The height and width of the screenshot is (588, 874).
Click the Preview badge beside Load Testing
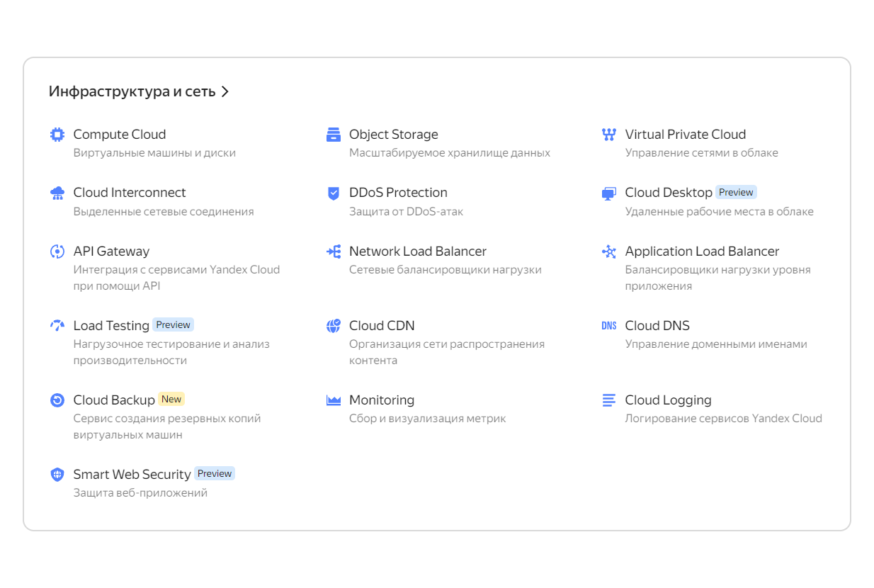coord(173,324)
